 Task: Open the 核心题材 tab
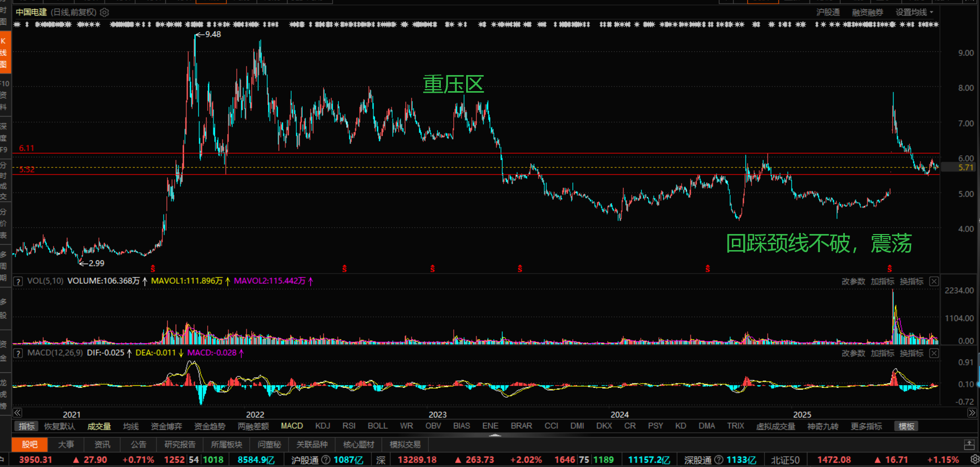click(358, 444)
